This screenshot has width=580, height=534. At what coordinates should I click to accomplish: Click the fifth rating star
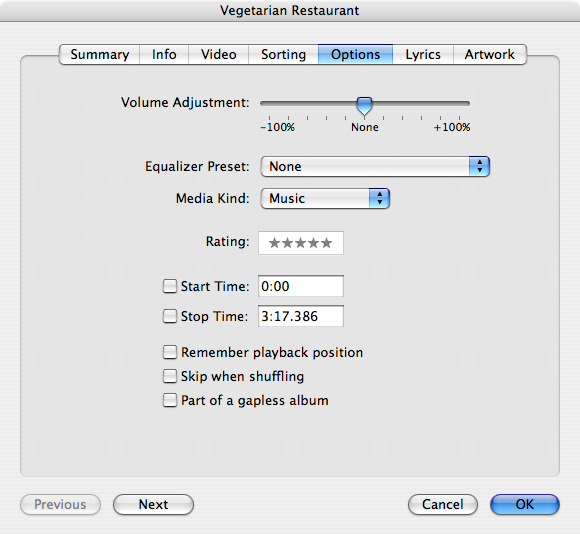click(x=326, y=243)
